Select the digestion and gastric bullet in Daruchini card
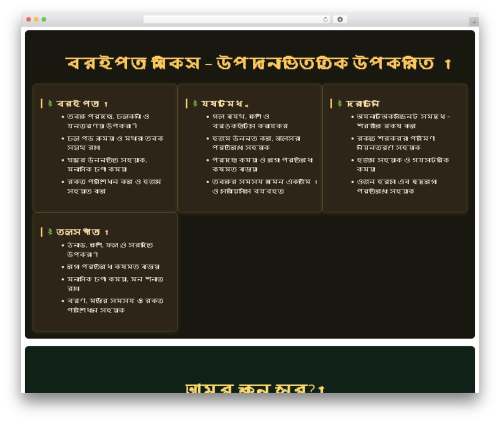The image size is (500, 423). point(403,165)
